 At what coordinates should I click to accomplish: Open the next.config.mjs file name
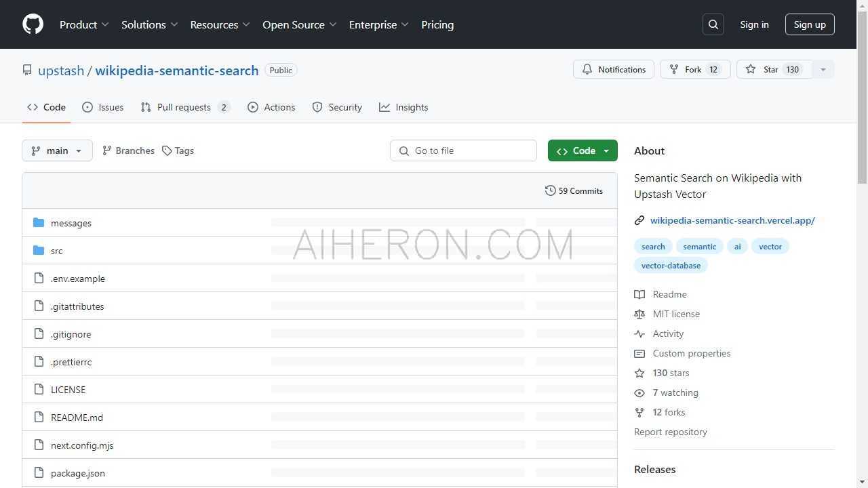[82, 445]
